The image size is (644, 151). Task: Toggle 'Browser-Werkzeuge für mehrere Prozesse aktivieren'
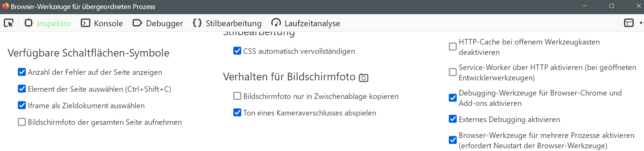[x=453, y=140]
